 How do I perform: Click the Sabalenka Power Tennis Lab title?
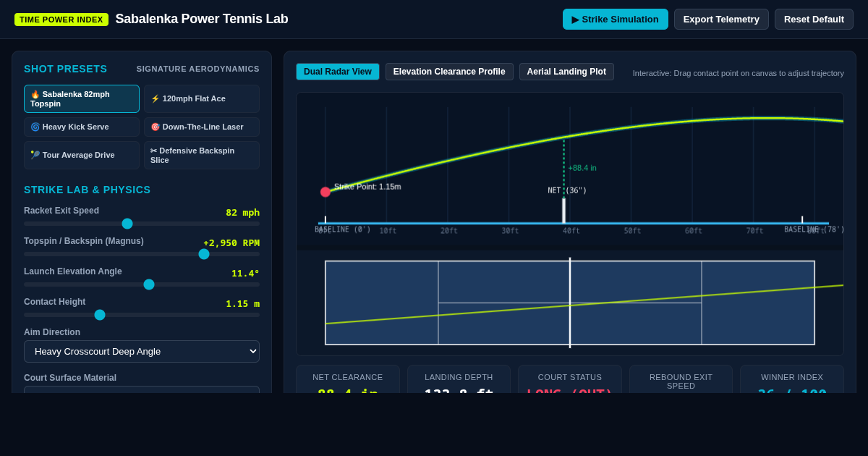(202, 19)
